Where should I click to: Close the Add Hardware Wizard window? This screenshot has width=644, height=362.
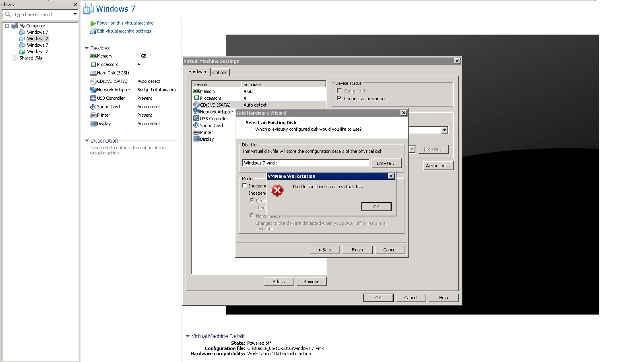click(x=403, y=113)
